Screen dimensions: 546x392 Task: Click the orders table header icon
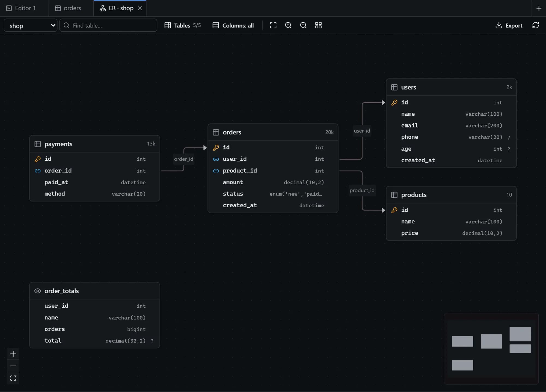(x=216, y=132)
